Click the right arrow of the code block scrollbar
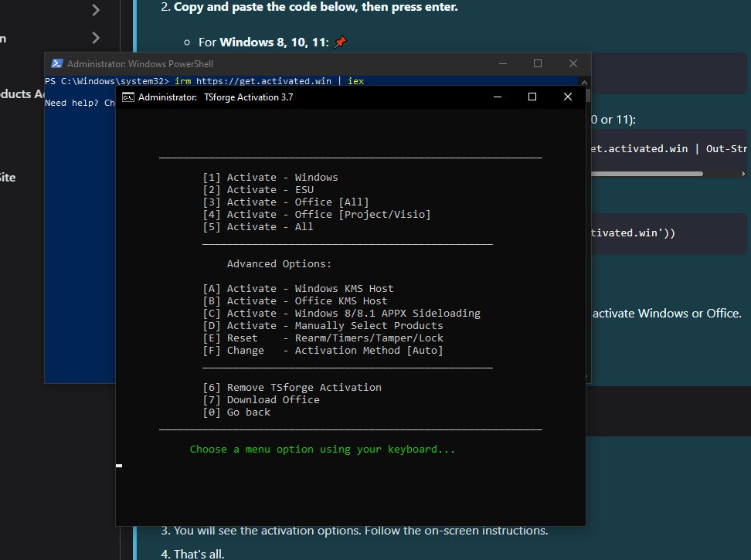The width and height of the screenshot is (751, 560). (743, 174)
